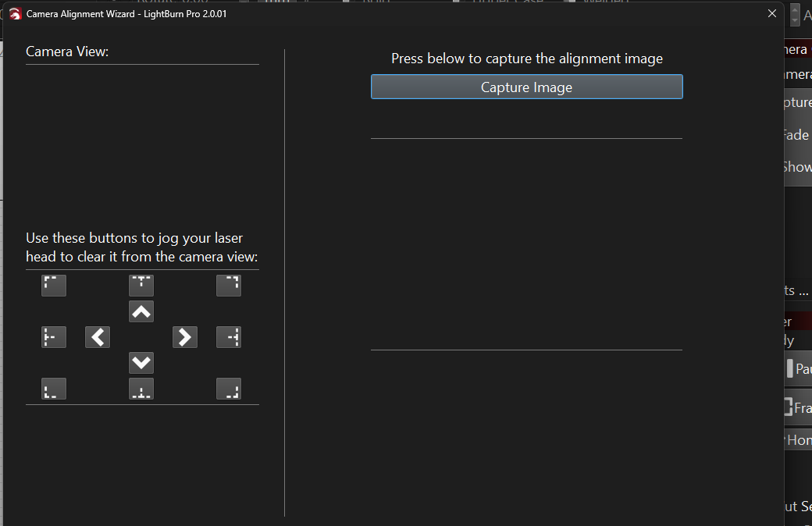Image resolution: width=812 pixels, height=526 pixels.
Task: Click the Pause button in main window
Action: pyautogui.click(x=798, y=368)
